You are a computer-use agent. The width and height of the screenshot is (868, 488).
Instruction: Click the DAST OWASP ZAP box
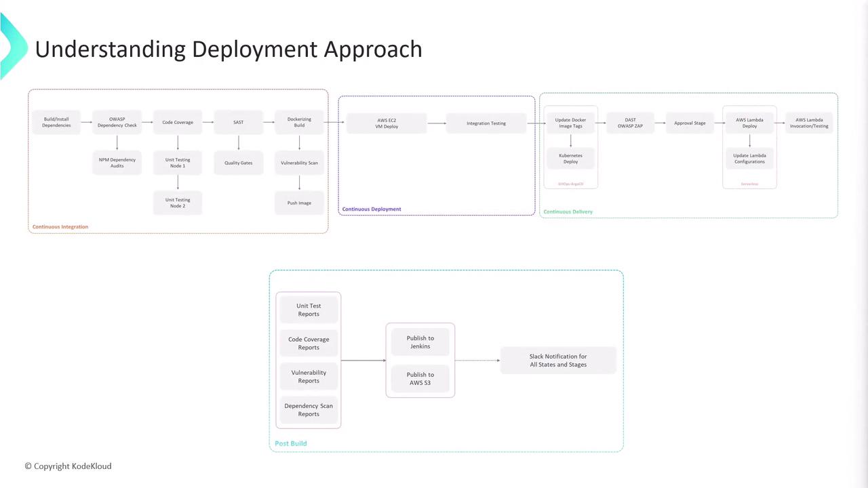[x=630, y=123]
